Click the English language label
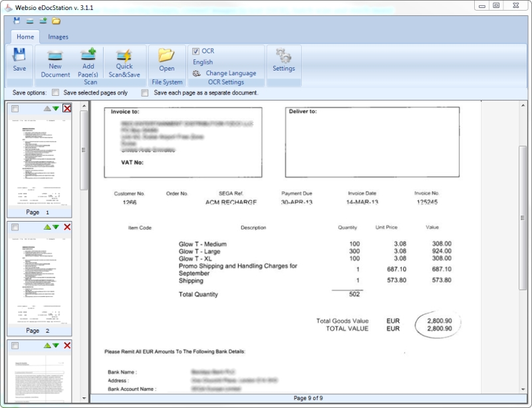The width and height of the screenshot is (532, 408). click(x=203, y=62)
